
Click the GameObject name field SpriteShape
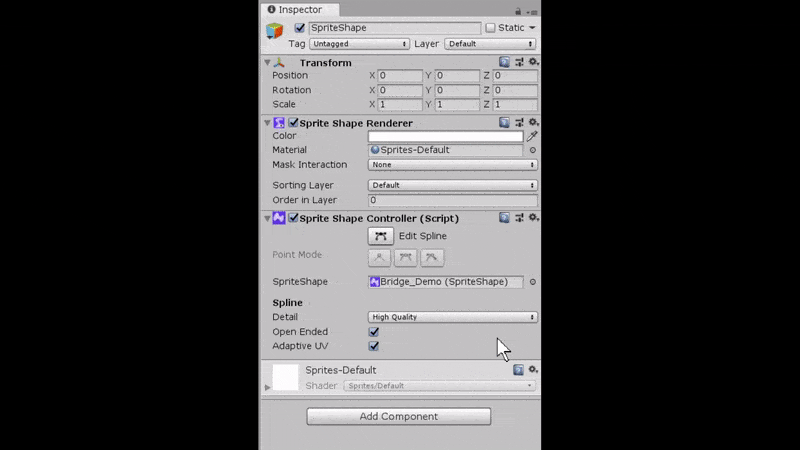[394, 28]
